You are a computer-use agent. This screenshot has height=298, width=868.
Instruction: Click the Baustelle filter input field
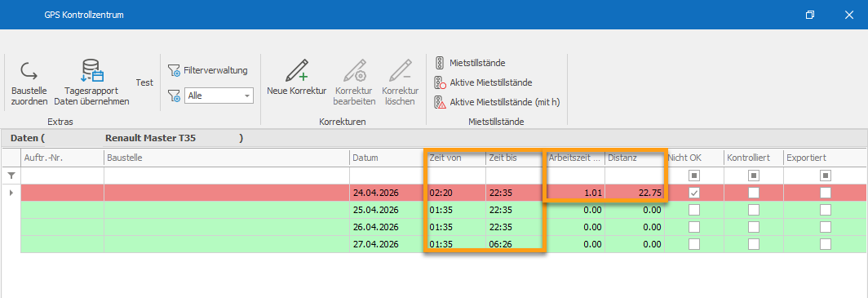[x=227, y=176]
